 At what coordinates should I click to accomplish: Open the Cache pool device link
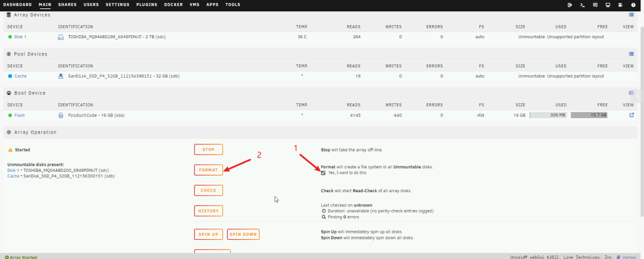[20, 76]
